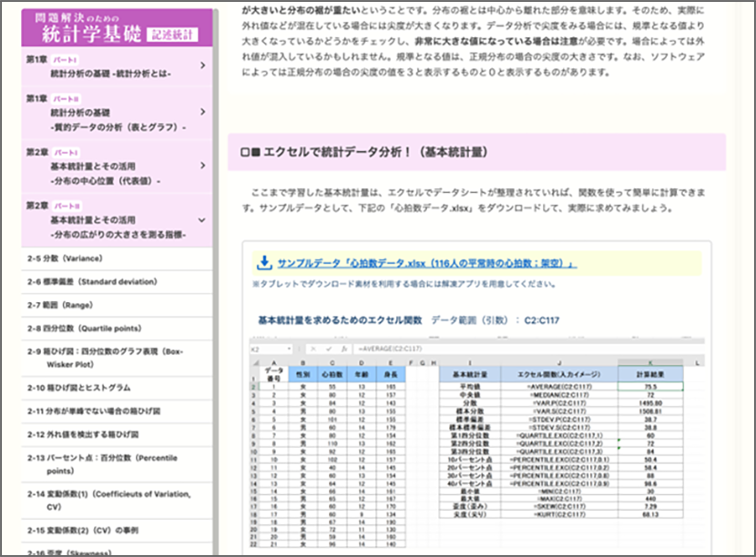The width and height of the screenshot is (756, 557).
Task: Select the 性別 column header cell
Action: pyautogui.click(x=302, y=374)
